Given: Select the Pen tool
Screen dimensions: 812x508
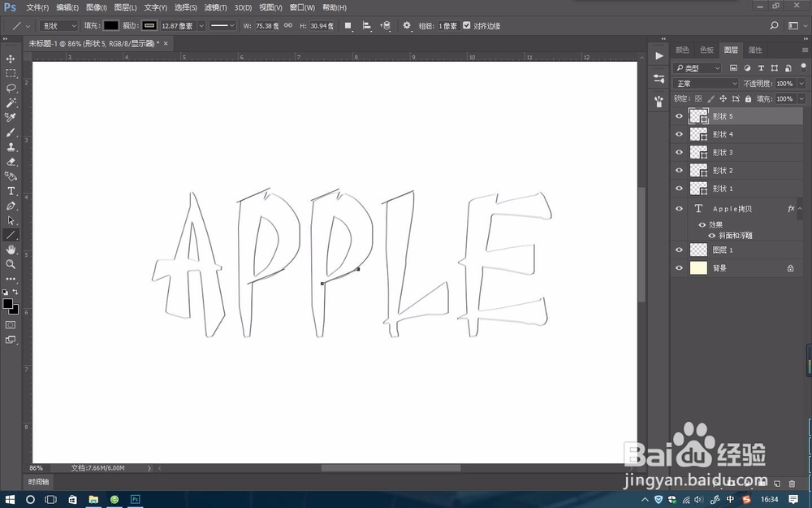Looking at the screenshot, I should (x=11, y=206).
